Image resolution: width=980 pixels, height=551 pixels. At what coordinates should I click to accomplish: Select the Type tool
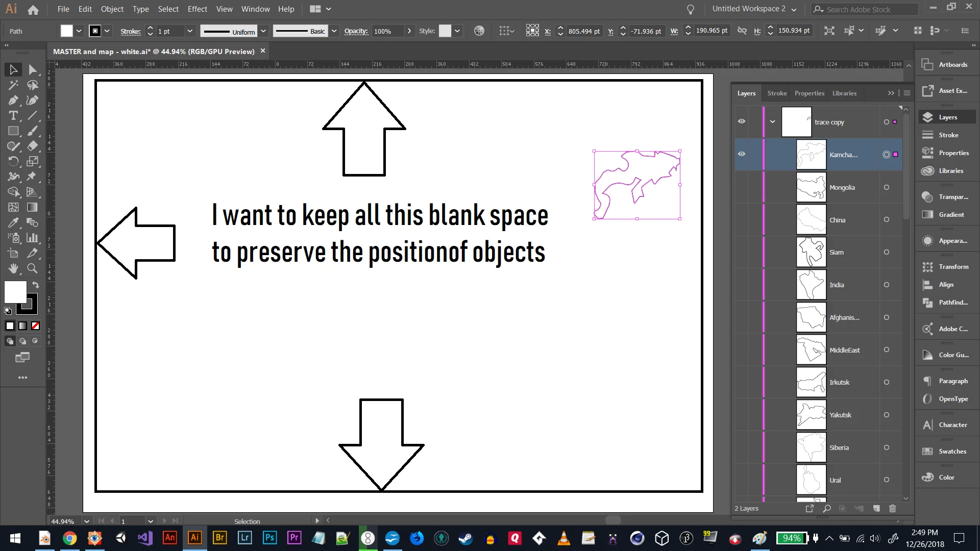click(13, 116)
